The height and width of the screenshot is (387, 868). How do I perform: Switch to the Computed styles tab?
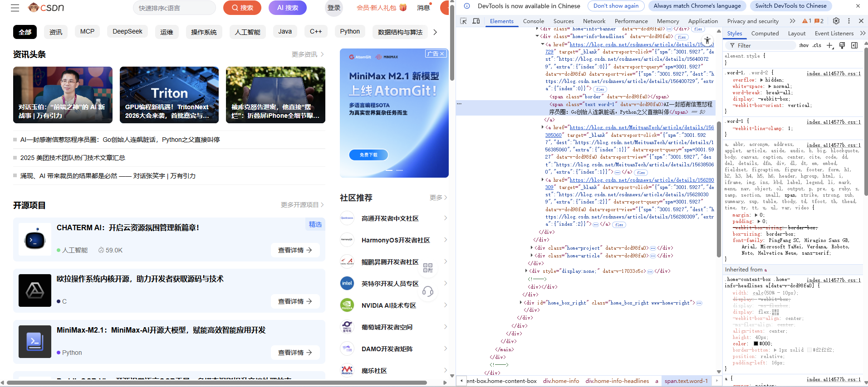(x=765, y=33)
